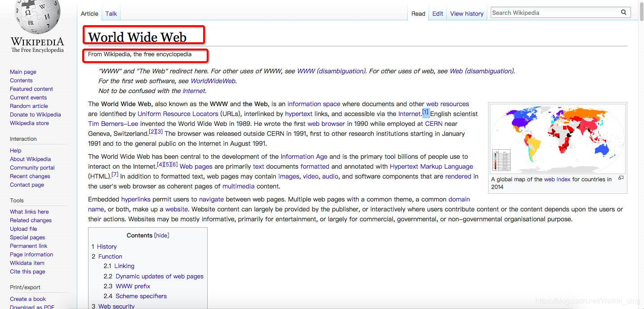Follow the hyperlinks link in third paragraph
Image resolution: width=644 pixels, height=309 pixels.
pos(136,199)
